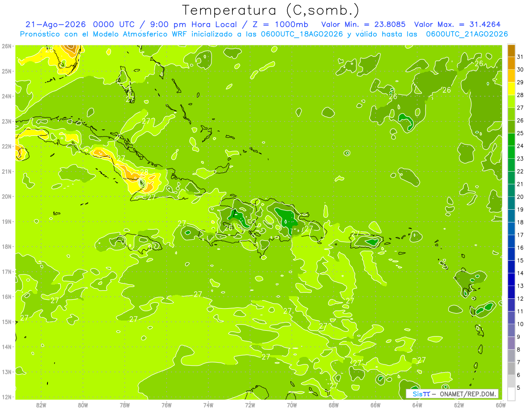
Task: Click the dark orange swatch above 31
Action: click(x=511, y=50)
